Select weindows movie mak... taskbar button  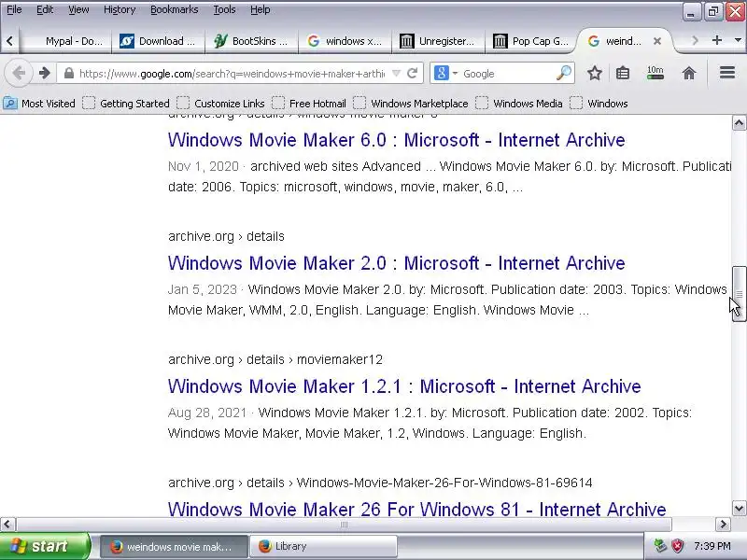click(175, 546)
